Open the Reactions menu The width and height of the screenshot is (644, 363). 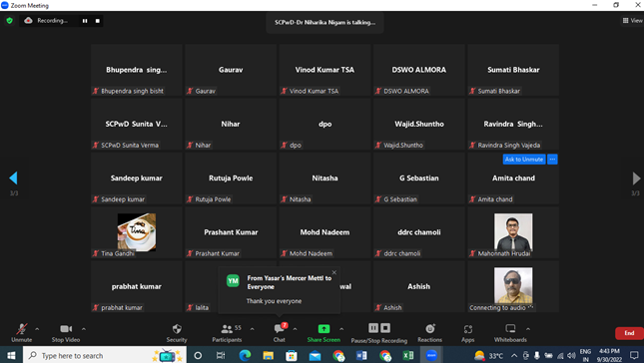click(430, 333)
